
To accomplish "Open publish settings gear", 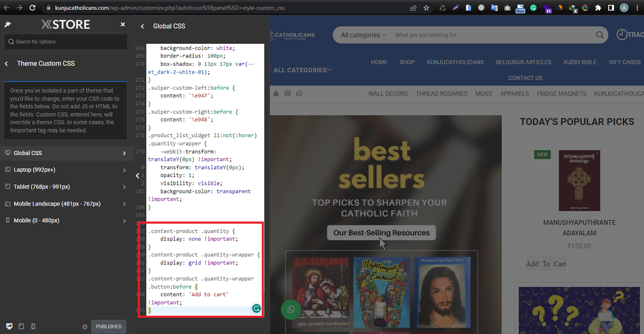I will click(85, 327).
